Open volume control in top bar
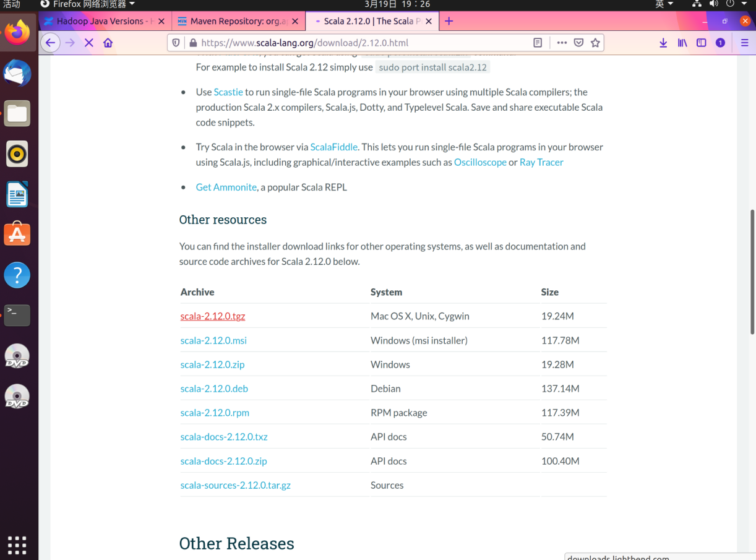 (714, 4)
